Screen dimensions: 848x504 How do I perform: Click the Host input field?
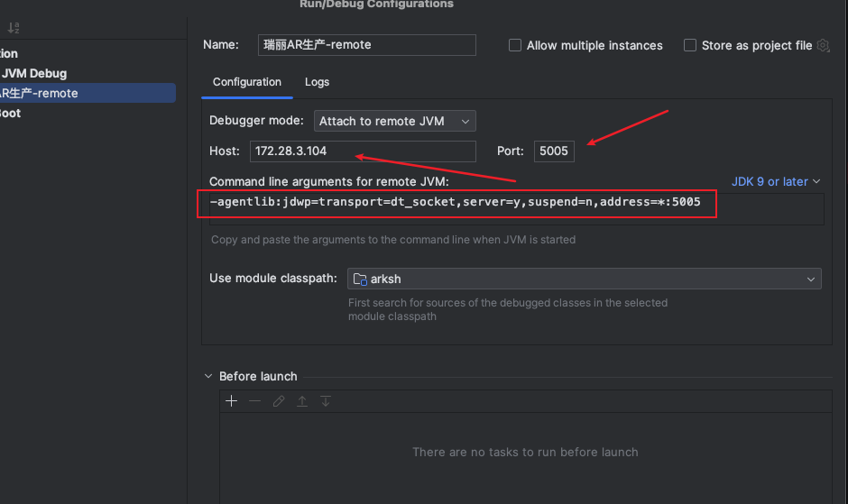(x=362, y=151)
